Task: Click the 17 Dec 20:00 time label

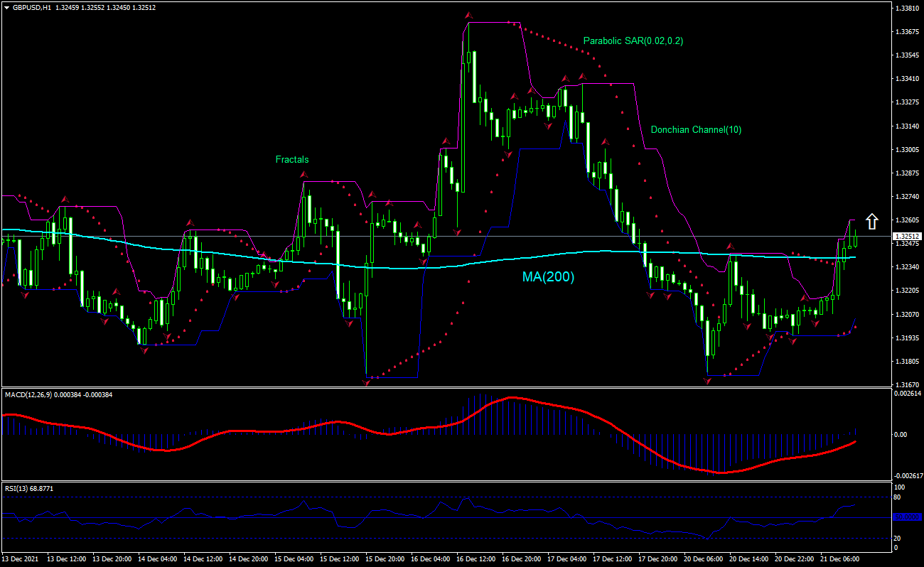Action: pyautogui.click(x=657, y=559)
